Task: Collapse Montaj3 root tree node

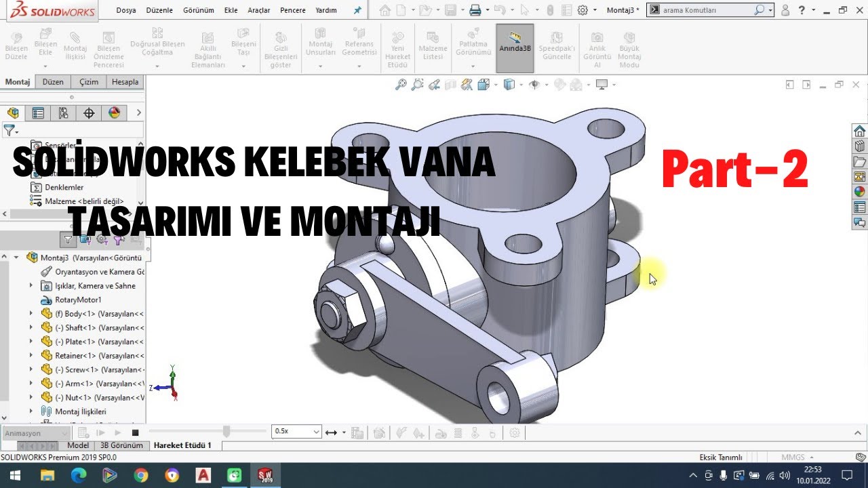Action: [16, 258]
